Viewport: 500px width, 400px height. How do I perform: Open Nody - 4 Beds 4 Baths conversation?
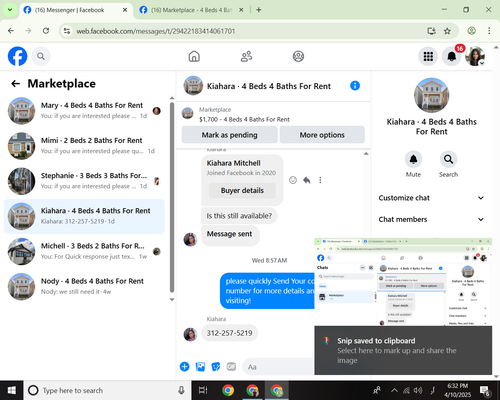coord(84,286)
